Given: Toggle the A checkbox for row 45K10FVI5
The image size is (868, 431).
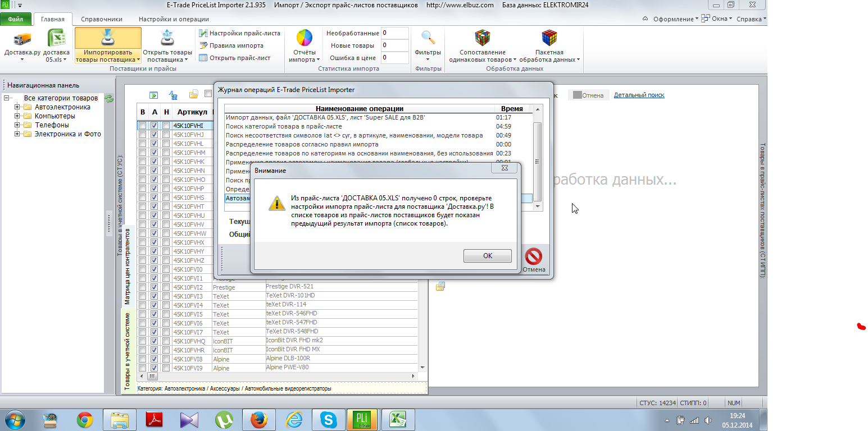Looking at the screenshot, I should (x=154, y=314).
